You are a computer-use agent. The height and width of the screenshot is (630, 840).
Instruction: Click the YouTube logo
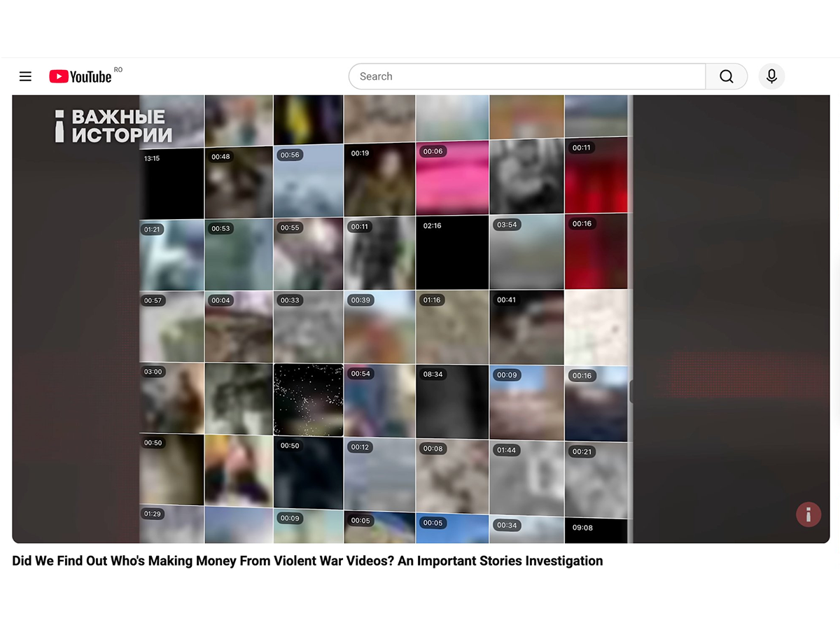79,76
